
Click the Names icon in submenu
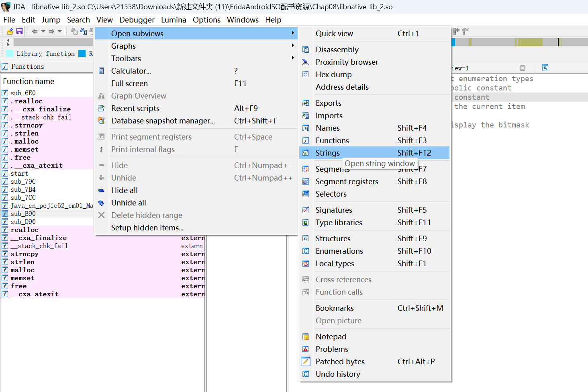click(x=306, y=128)
